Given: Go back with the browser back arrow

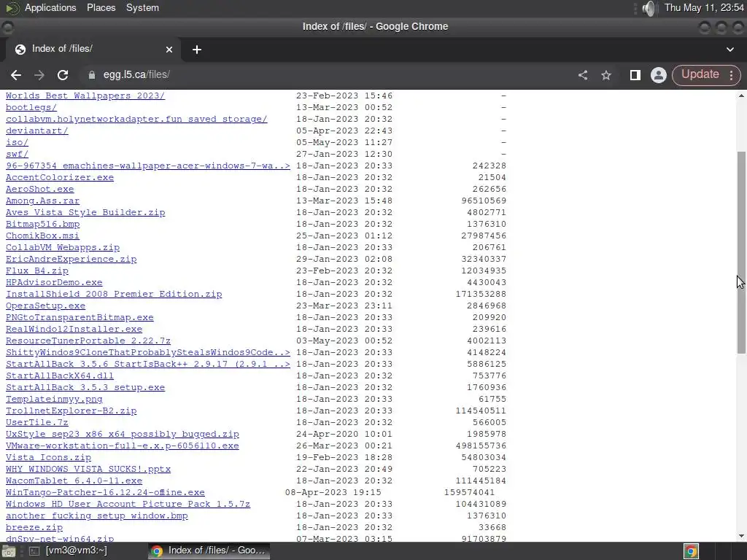Looking at the screenshot, I should 16,75.
